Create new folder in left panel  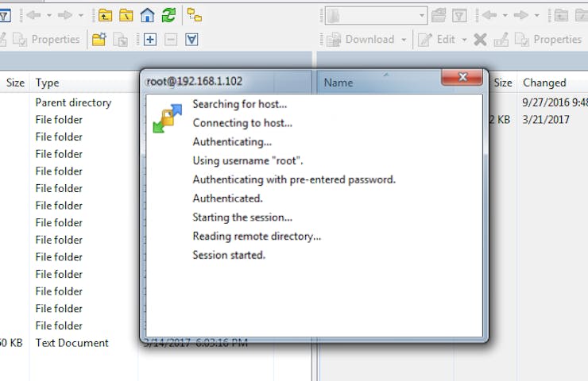pos(99,40)
